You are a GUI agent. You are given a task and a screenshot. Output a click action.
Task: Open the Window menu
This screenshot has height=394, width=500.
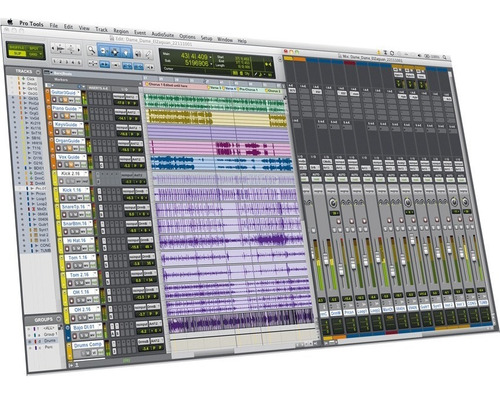[x=225, y=40]
